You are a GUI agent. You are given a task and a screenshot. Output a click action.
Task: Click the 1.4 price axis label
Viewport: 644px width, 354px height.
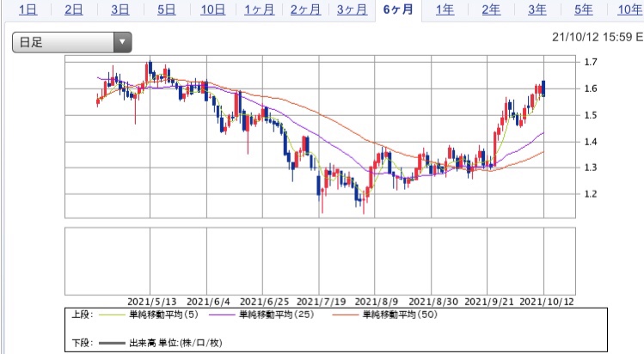[x=591, y=142]
